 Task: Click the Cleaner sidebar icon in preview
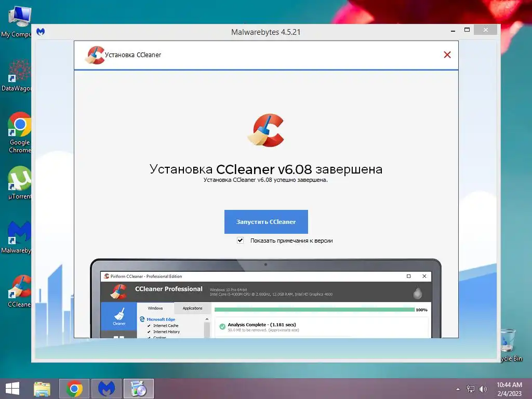coord(119,316)
